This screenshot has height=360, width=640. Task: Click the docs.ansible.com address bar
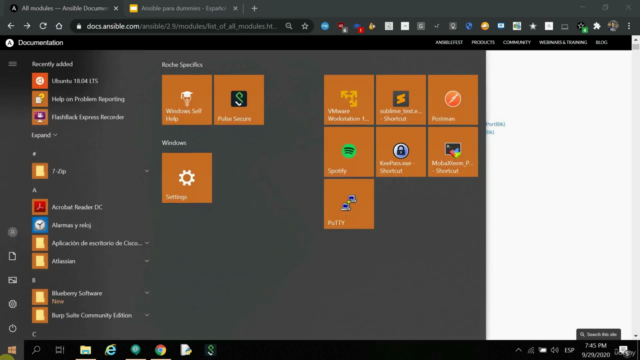(182, 26)
